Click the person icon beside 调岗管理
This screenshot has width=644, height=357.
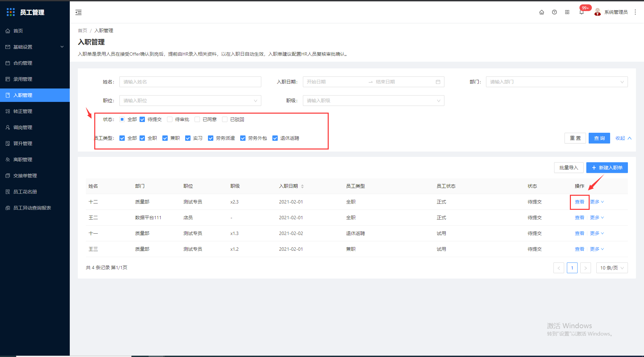8,127
